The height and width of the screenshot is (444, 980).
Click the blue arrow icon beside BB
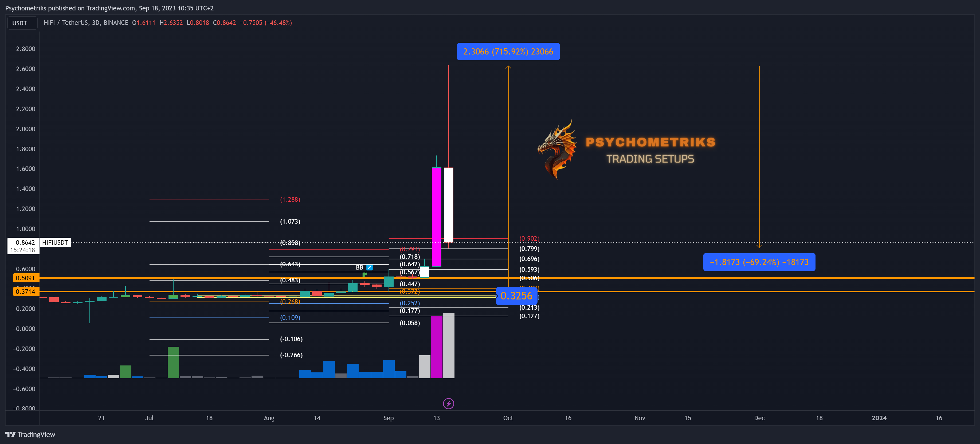(x=369, y=267)
